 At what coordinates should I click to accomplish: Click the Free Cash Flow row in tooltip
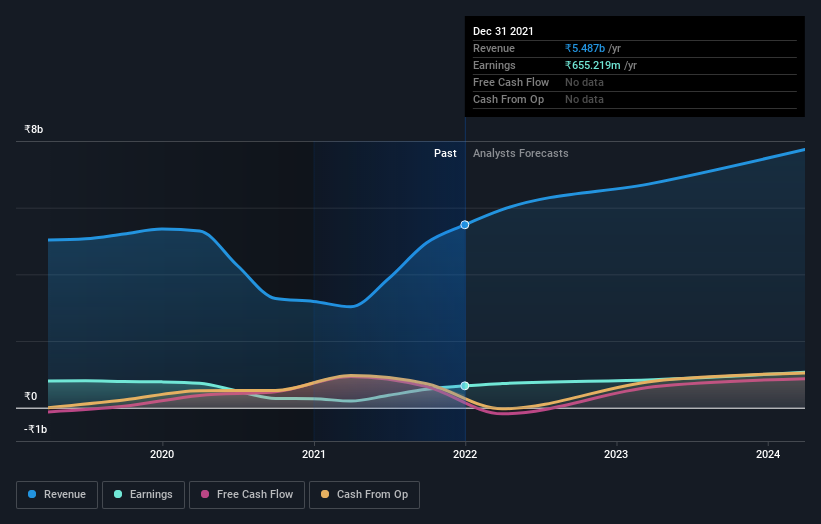coord(635,83)
